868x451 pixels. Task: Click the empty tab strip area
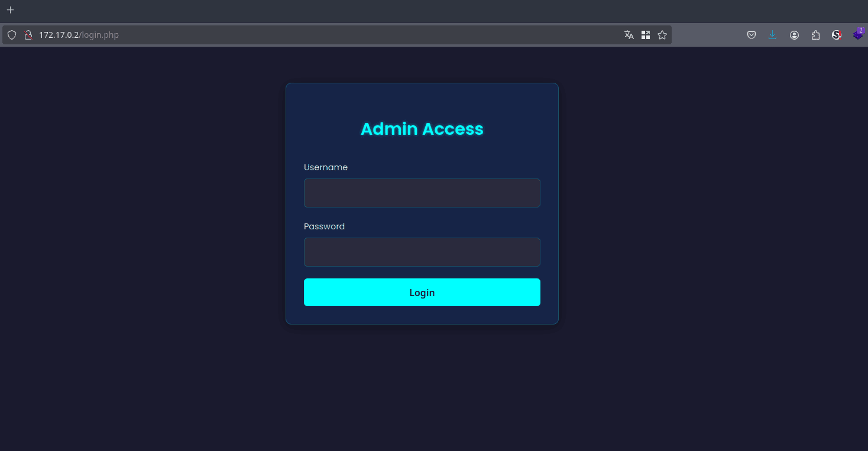[x=414, y=10]
